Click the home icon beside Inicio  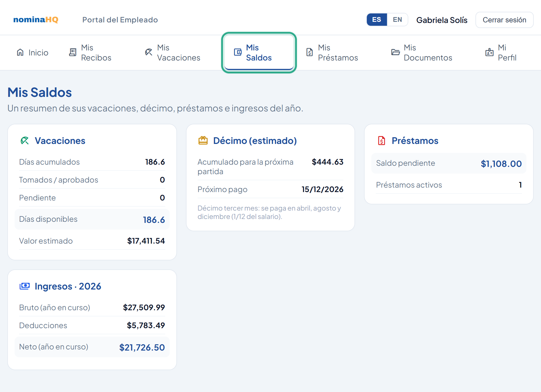pos(20,52)
